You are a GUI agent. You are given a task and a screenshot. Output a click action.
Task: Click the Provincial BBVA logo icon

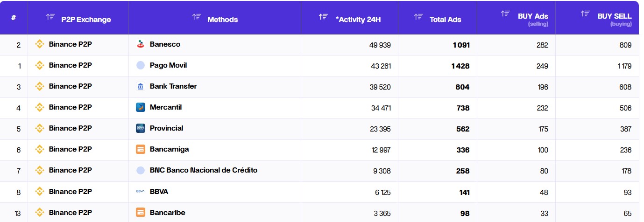pyautogui.click(x=141, y=128)
